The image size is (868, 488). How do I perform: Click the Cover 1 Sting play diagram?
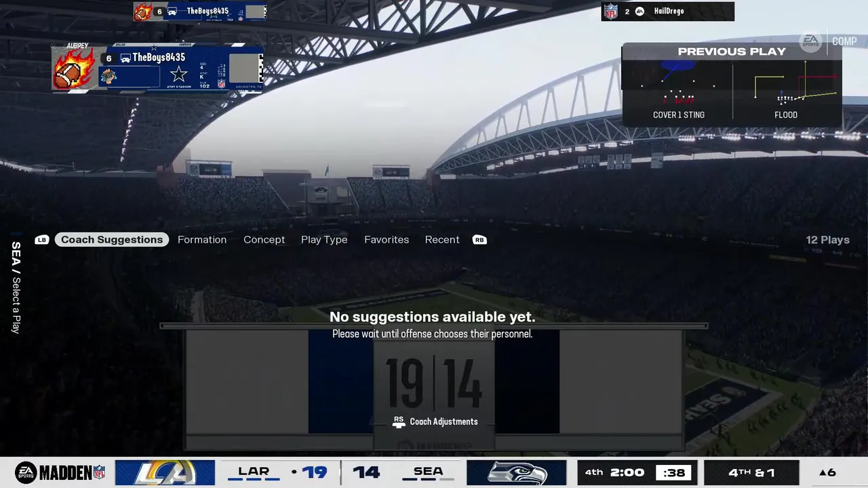pyautogui.click(x=678, y=83)
